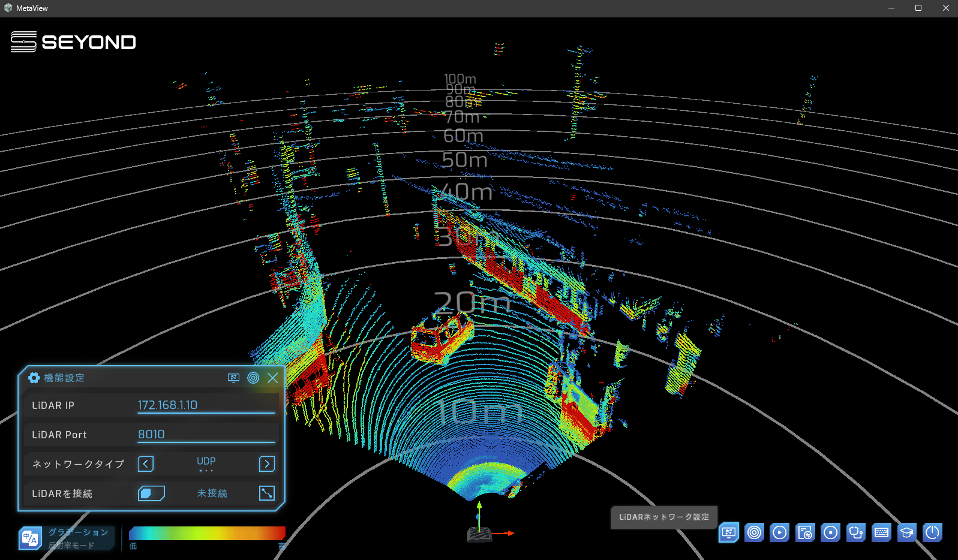958x560 pixels.
Task: Click the gradient color scale bar
Action: pyautogui.click(x=207, y=533)
